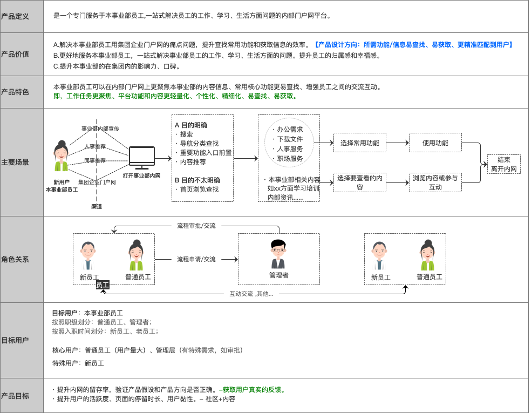Click the line starting B.更好地服务本事业部员工

(x=217, y=56)
